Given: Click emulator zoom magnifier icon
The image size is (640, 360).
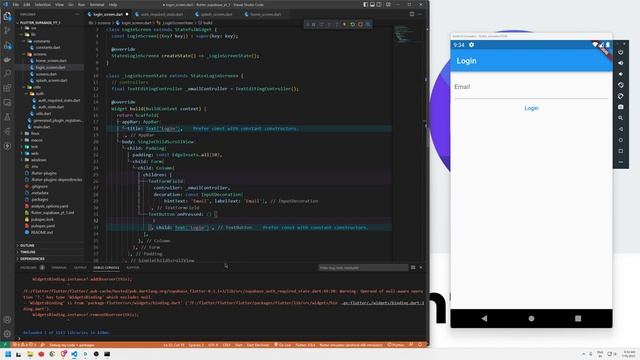Looking at the screenshot, I should [620, 118].
